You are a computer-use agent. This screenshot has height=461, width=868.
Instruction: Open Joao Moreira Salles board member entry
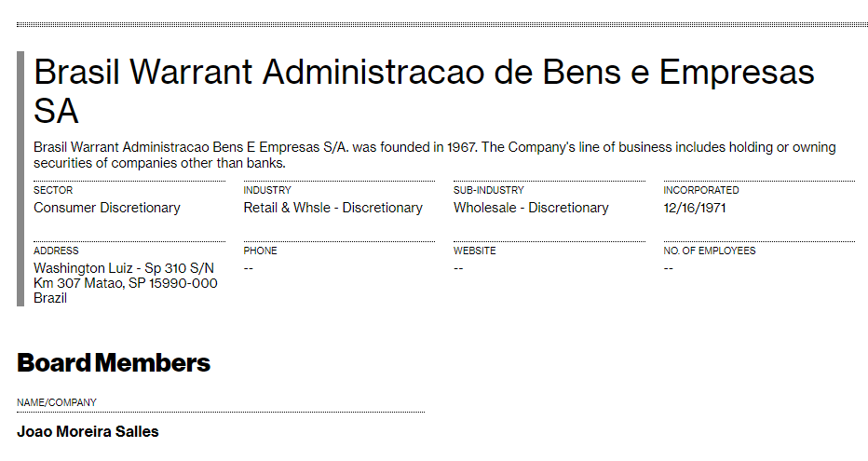tap(88, 432)
